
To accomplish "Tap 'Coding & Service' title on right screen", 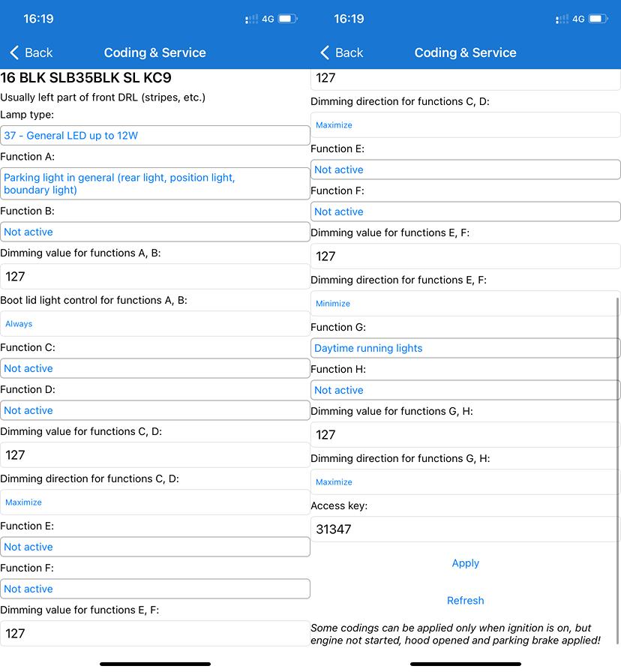I will [466, 52].
